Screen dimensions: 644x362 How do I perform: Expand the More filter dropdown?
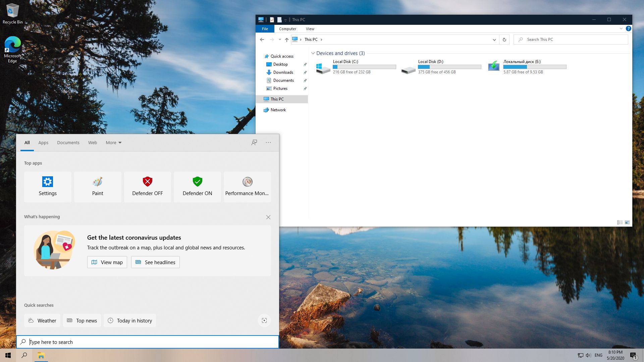click(114, 142)
